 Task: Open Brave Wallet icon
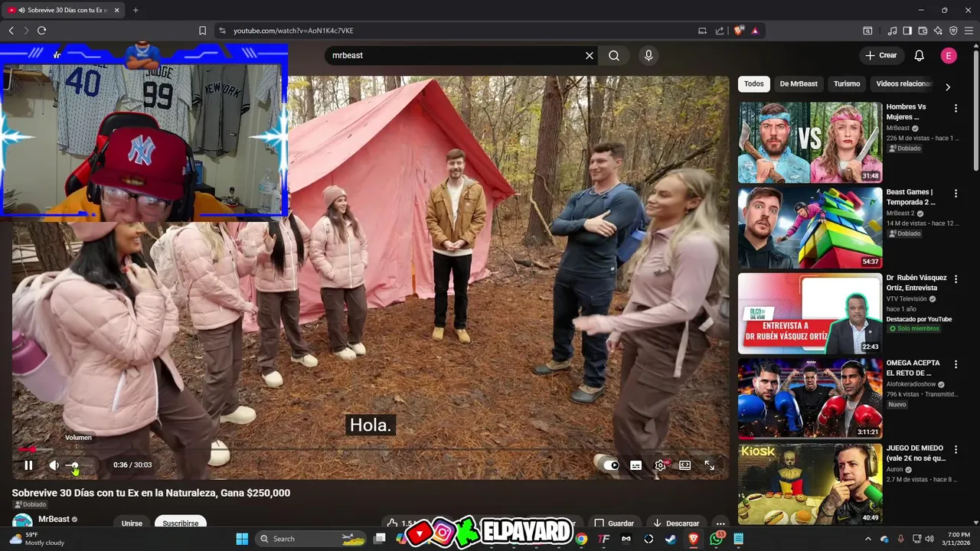pyautogui.click(x=923, y=31)
